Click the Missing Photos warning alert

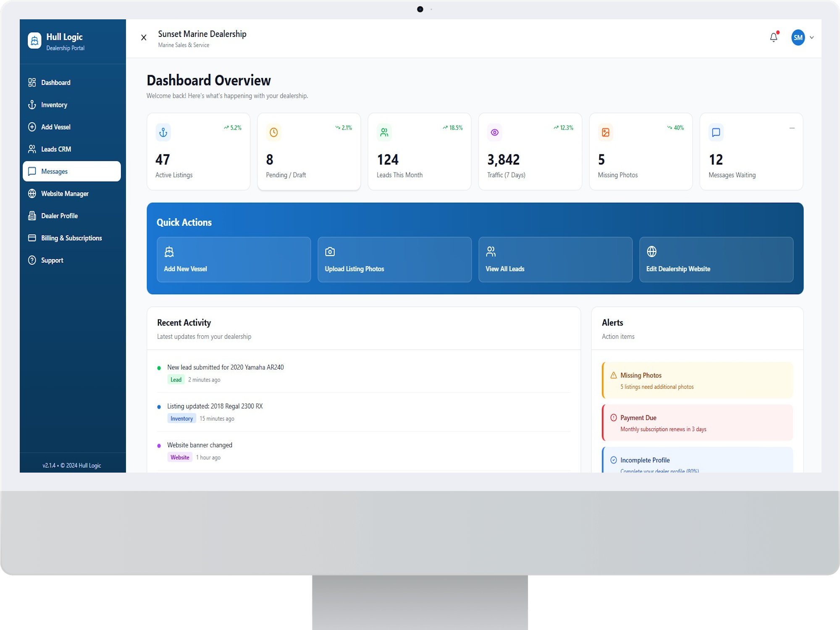point(697,380)
